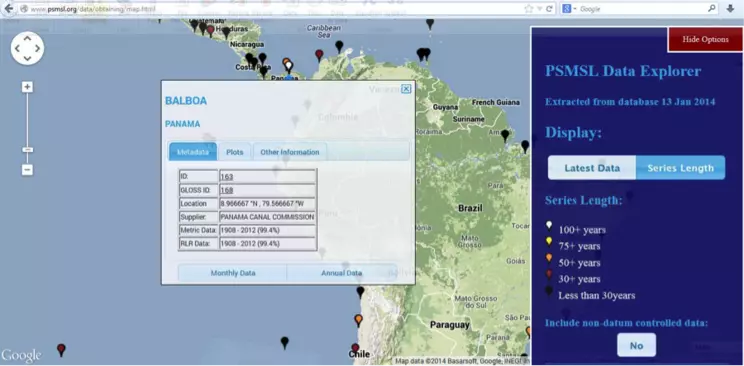
Task: Click the downloads arrow in browser toolbar
Action: [x=730, y=9]
